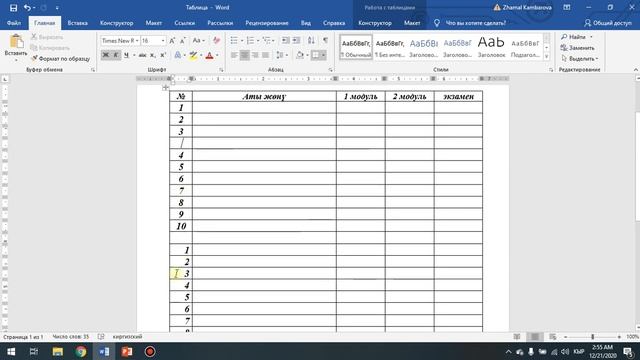Switch to read mode view icon
Viewport: 640px width, 360px height.
[x=517, y=337]
